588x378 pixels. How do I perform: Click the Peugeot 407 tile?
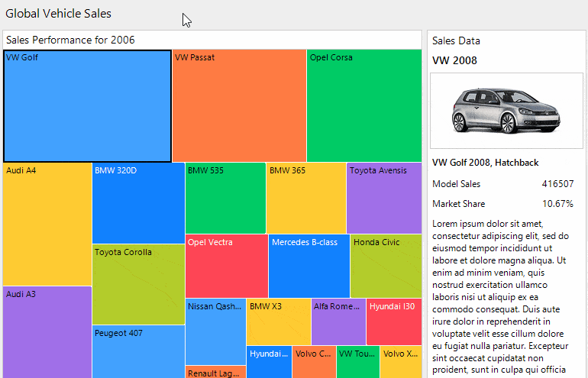138,352
